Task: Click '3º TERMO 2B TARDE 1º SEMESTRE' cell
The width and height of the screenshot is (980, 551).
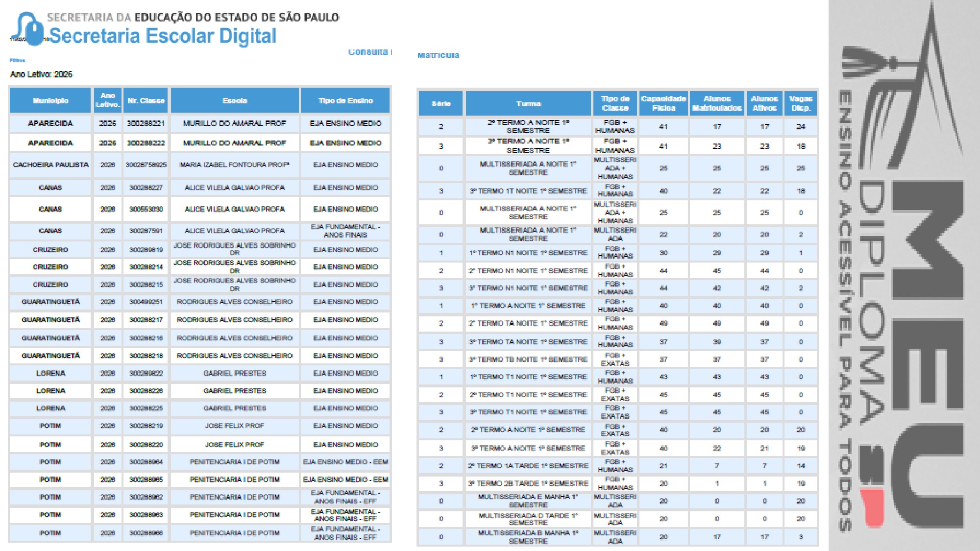Action: point(528,483)
